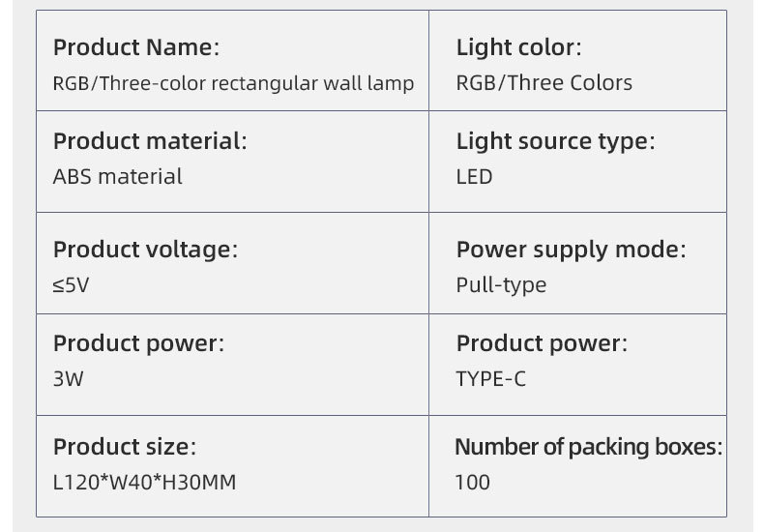Select the "ABS material" value
The width and height of the screenshot is (764, 532).
pyautogui.click(x=117, y=177)
